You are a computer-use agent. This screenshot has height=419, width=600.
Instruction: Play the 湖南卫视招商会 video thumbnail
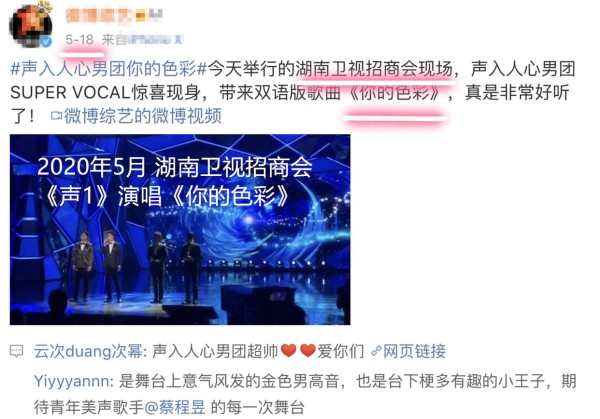180,230
